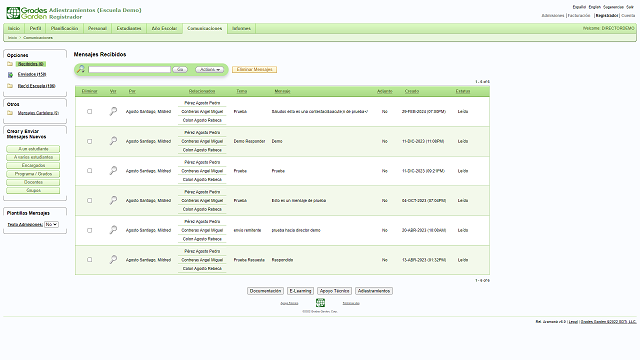Switch language to English
This screenshot has height=360, width=640.
[594, 7]
